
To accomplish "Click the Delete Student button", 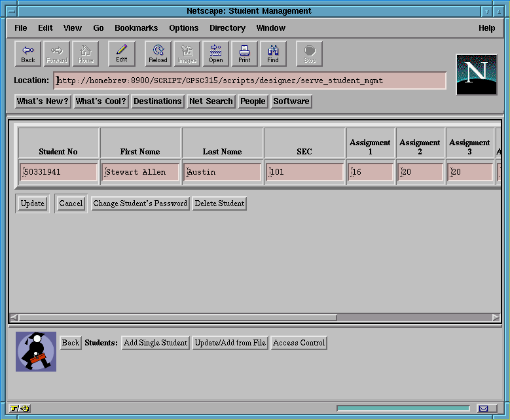I will [219, 203].
